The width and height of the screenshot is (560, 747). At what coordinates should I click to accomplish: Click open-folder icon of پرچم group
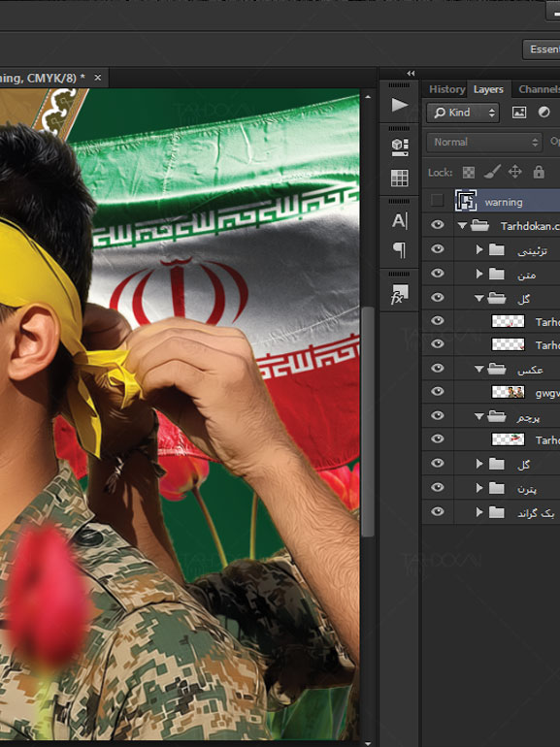point(497,417)
